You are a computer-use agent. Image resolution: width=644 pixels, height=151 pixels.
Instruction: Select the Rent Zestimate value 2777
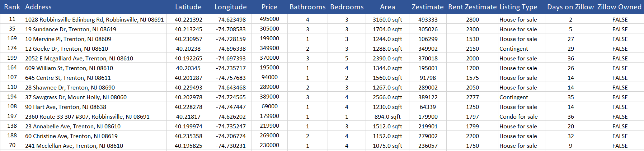473,97
